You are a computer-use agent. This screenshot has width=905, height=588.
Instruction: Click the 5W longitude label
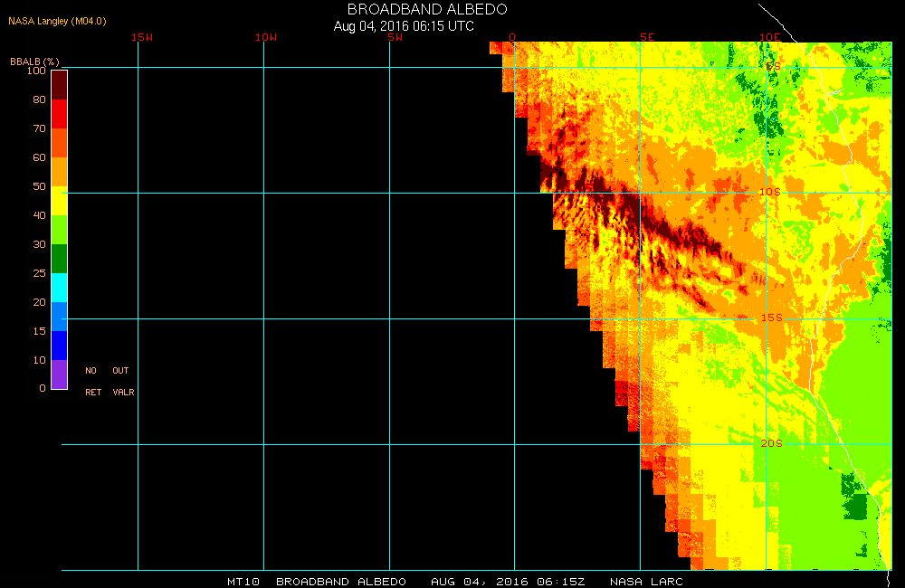pos(395,37)
